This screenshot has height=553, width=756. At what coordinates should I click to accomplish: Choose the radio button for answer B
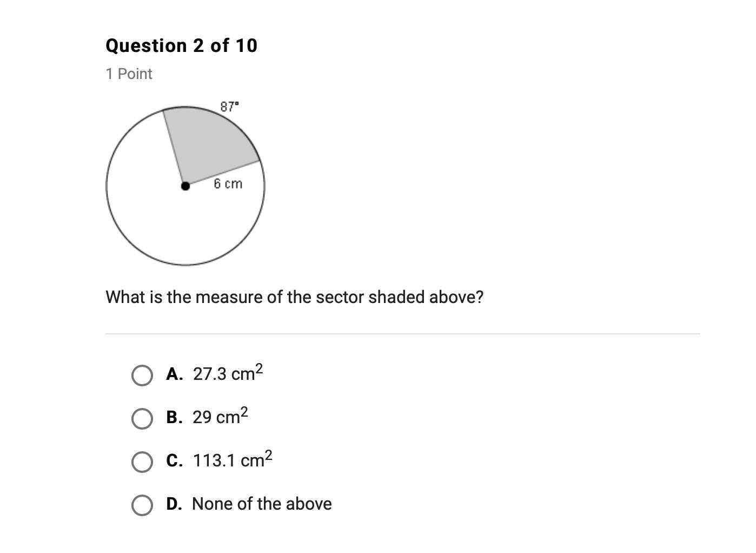[142, 418]
